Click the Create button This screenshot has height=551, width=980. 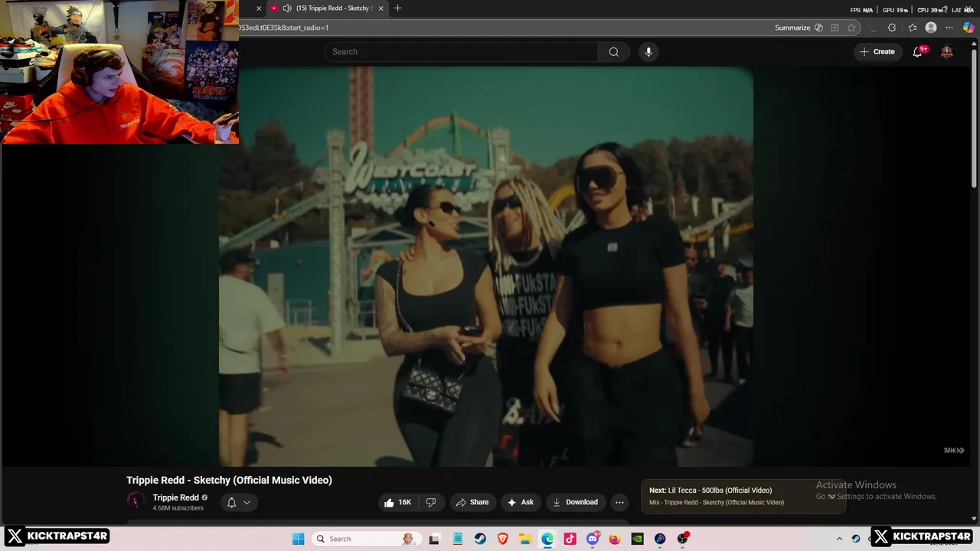point(877,51)
